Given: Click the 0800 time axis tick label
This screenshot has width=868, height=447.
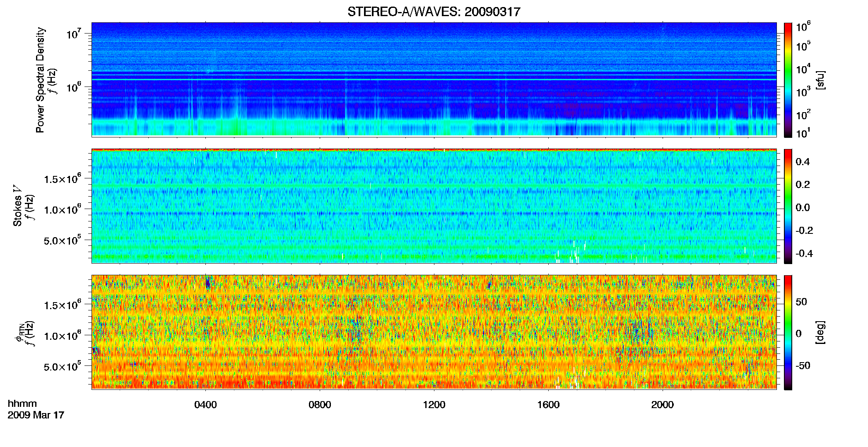Looking at the screenshot, I should point(320,405).
